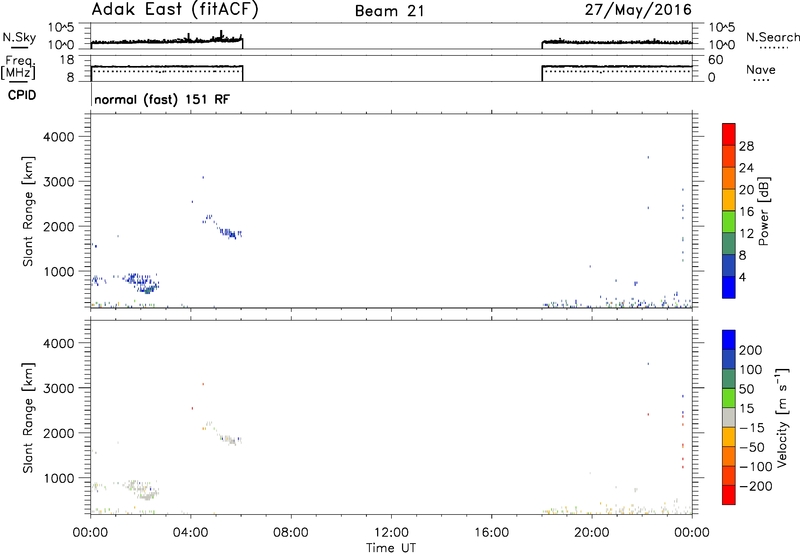Image resolution: width=800 pixels, height=554 pixels.
Task: Click the date '27/May/2016'
Action: (x=638, y=10)
